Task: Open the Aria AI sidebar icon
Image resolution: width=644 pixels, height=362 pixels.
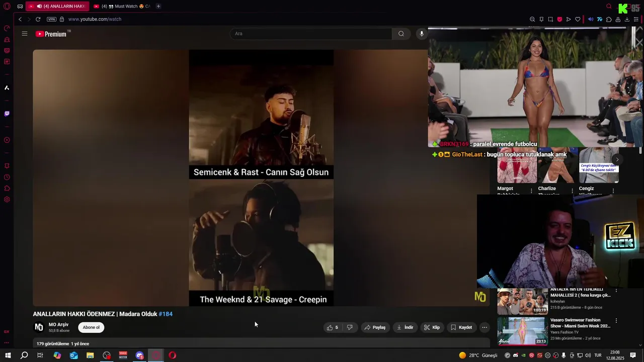Action: click(x=7, y=88)
